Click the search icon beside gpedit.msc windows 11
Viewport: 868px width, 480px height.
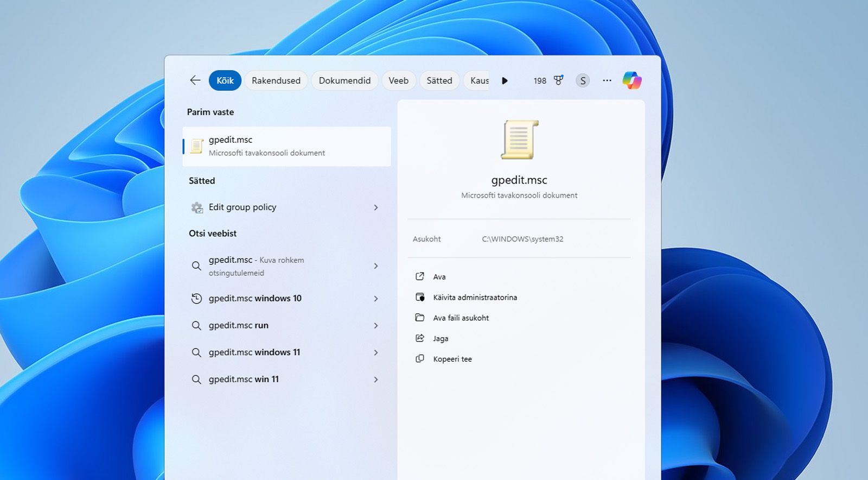tap(196, 352)
